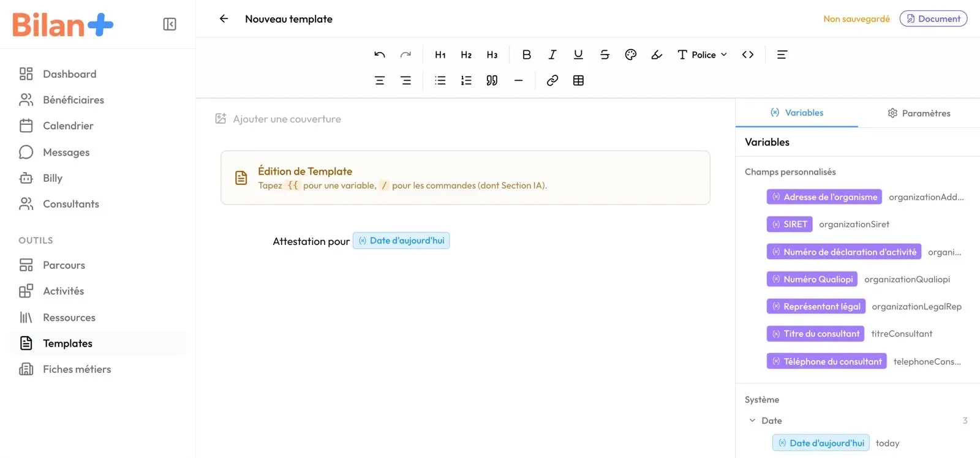Apply Heading 1 style
The width and height of the screenshot is (980, 458).
[440, 54]
